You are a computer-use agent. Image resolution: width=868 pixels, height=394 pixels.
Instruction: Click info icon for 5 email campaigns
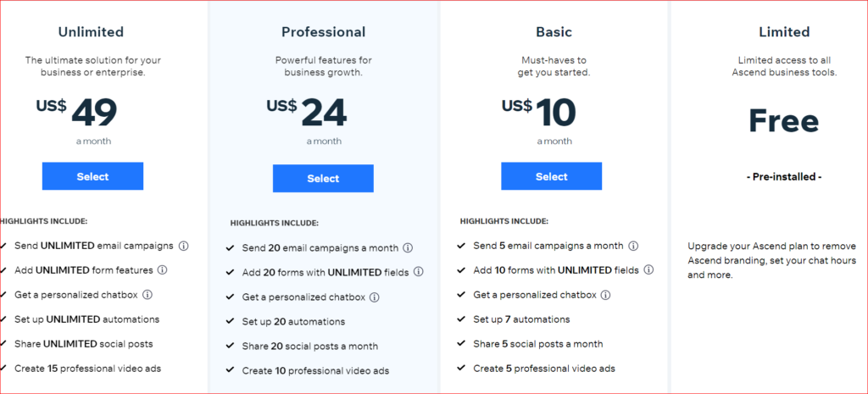coord(633,246)
